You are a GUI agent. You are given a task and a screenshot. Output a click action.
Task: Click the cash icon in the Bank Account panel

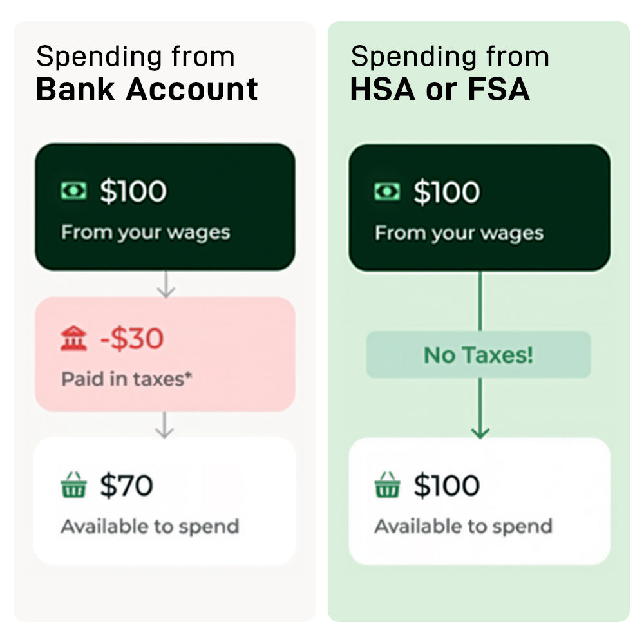pyautogui.click(x=73, y=191)
